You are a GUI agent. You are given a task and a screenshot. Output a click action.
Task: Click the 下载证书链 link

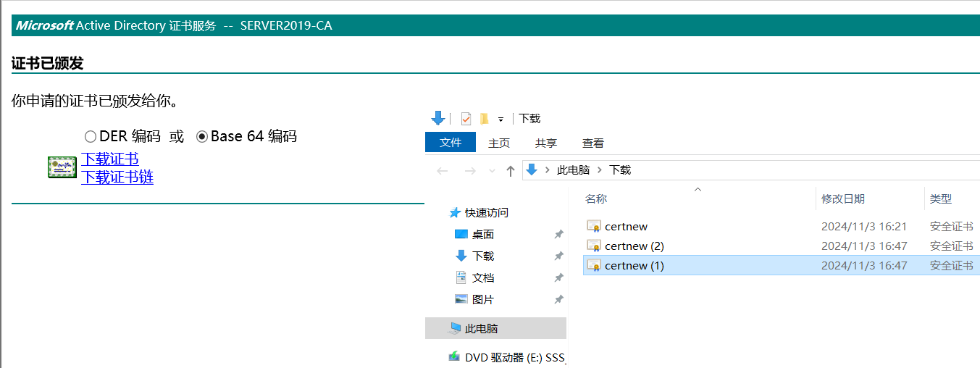[117, 177]
